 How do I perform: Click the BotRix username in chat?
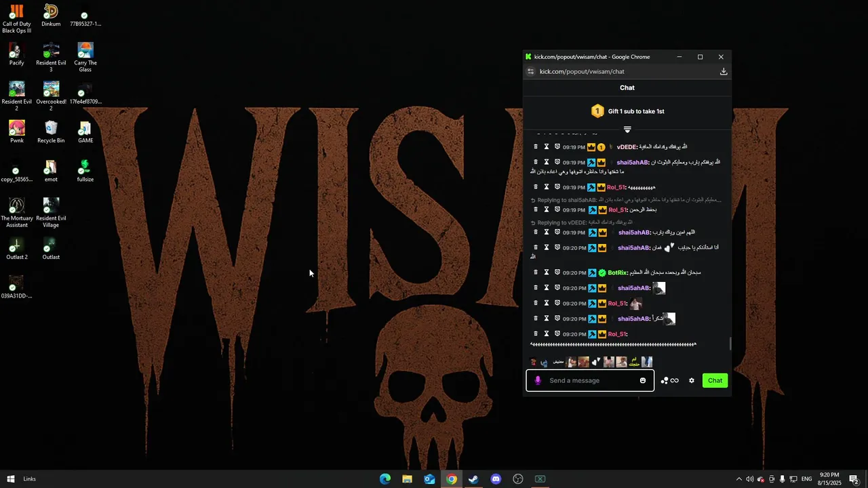pos(617,273)
